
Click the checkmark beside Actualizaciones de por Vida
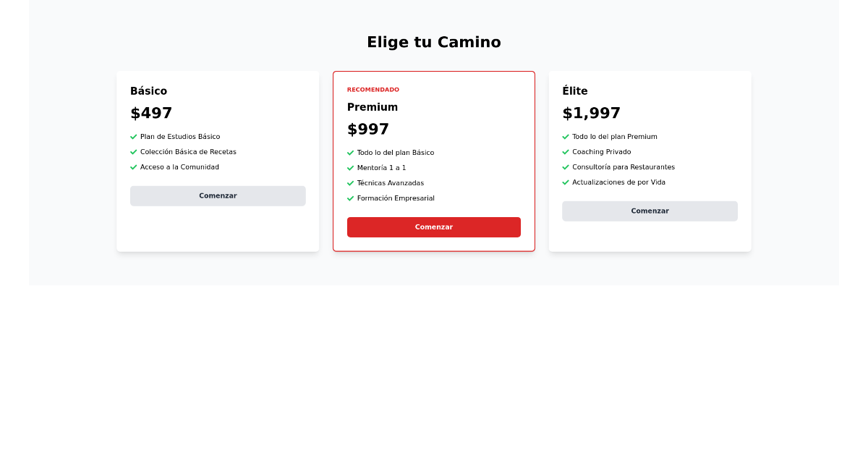566,182
